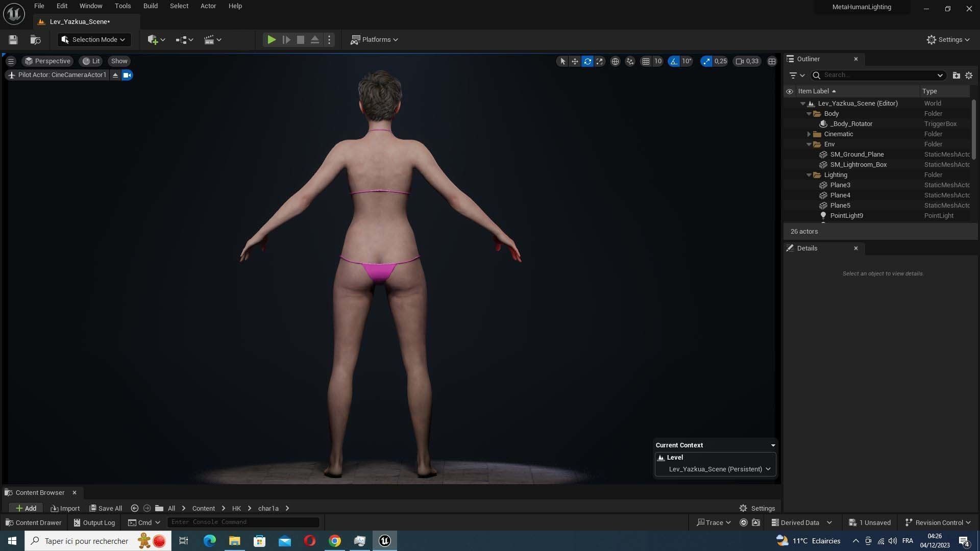Viewport: 980px width, 551px height.
Task: Save the current level with disk icon
Action: 13,40
